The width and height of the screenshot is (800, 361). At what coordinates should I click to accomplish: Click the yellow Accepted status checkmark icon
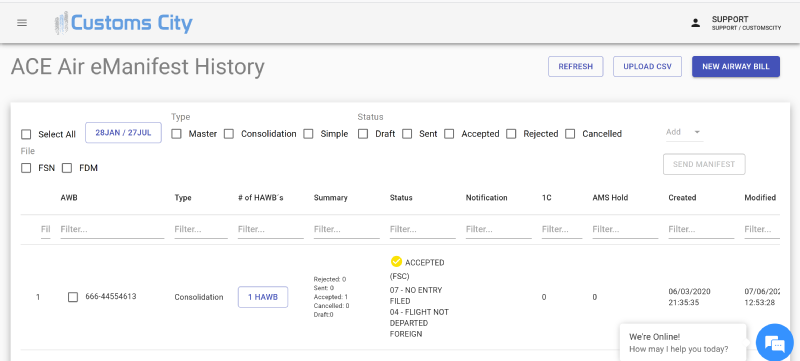point(396,262)
